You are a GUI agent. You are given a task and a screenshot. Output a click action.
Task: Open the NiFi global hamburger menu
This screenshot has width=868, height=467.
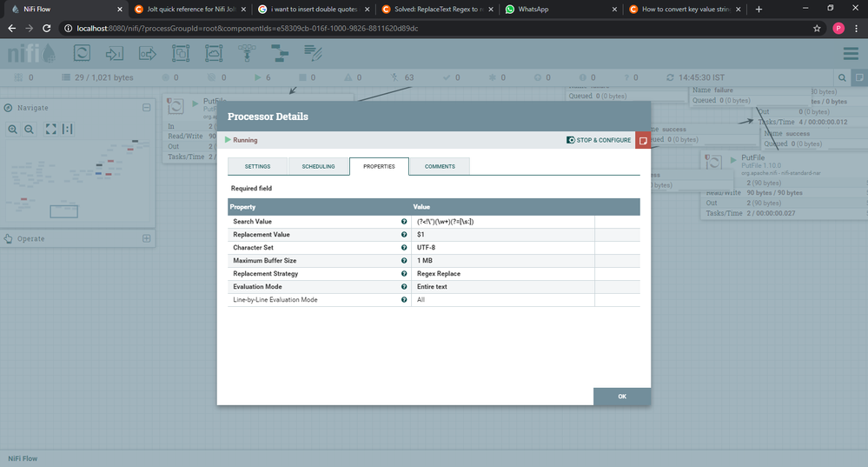coord(851,54)
